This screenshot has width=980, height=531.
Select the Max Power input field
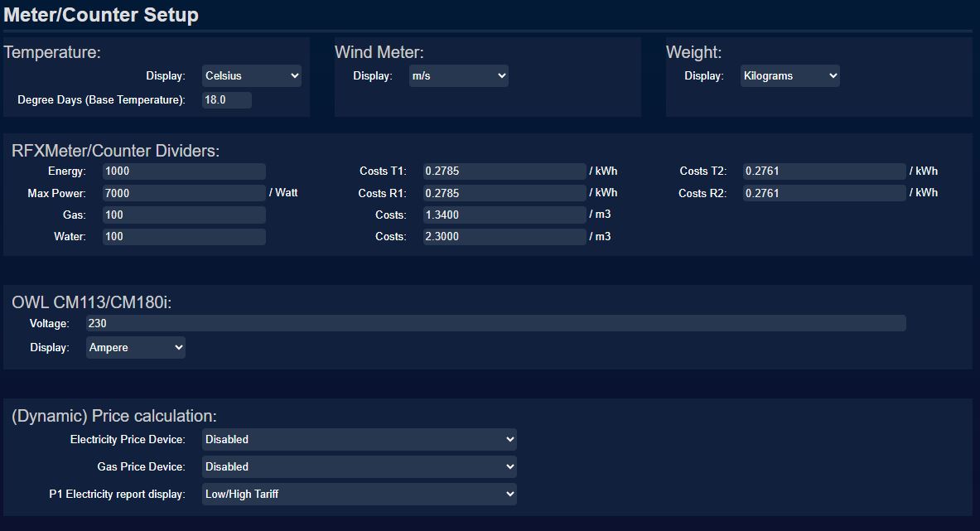(184, 193)
